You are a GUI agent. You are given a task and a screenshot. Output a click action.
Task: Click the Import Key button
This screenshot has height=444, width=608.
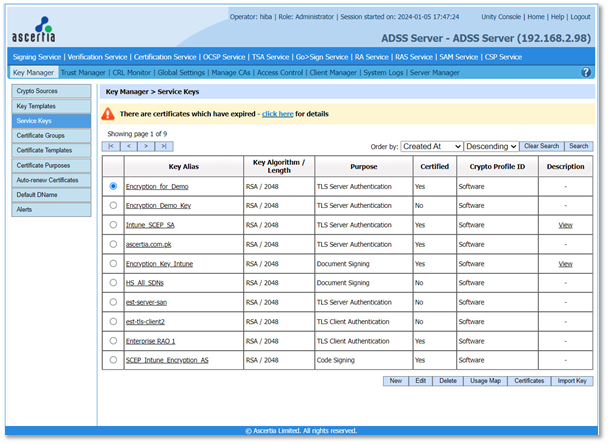[x=573, y=381]
